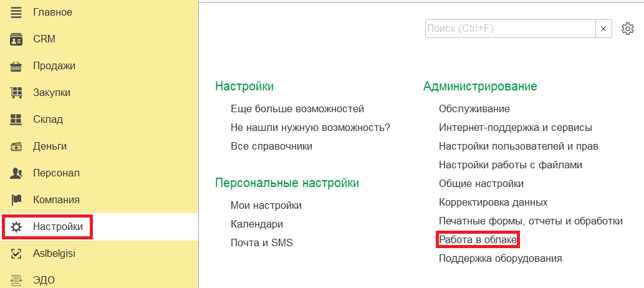The height and width of the screenshot is (288, 644).
Task: Click the Поиск (Ctrl+F) search field
Action: click(x=510, y=29)
